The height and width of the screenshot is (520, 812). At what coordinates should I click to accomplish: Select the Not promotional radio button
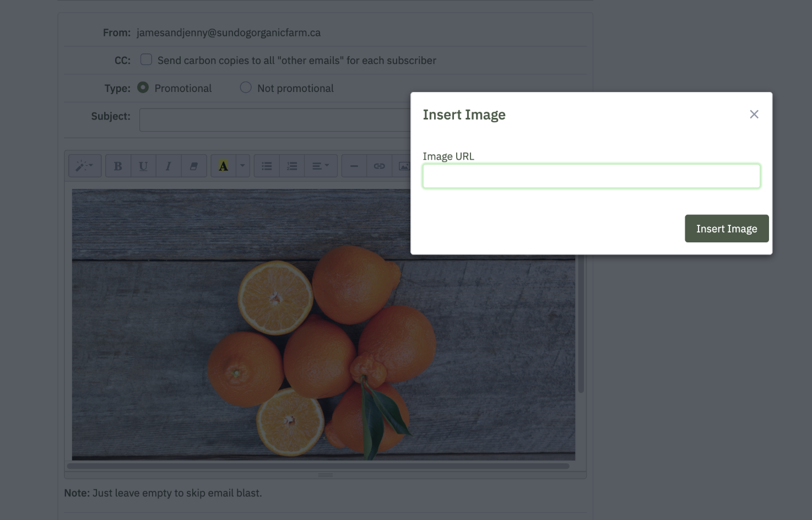246,88
